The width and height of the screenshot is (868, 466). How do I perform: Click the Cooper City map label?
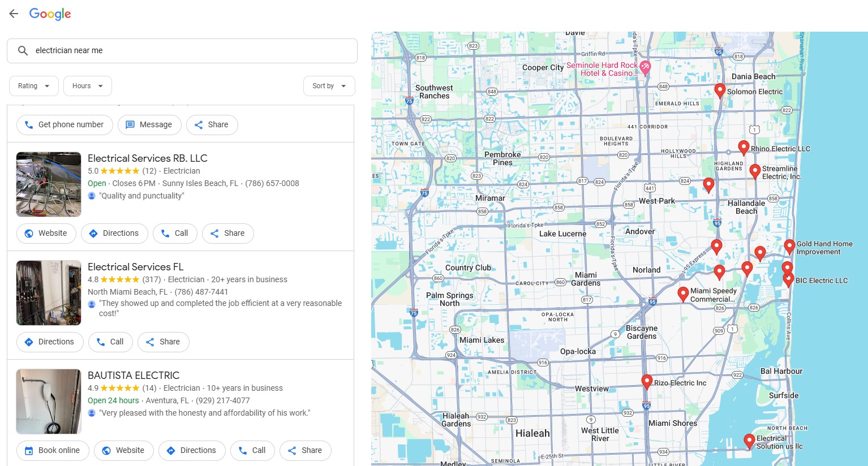[x=543, y=67]
